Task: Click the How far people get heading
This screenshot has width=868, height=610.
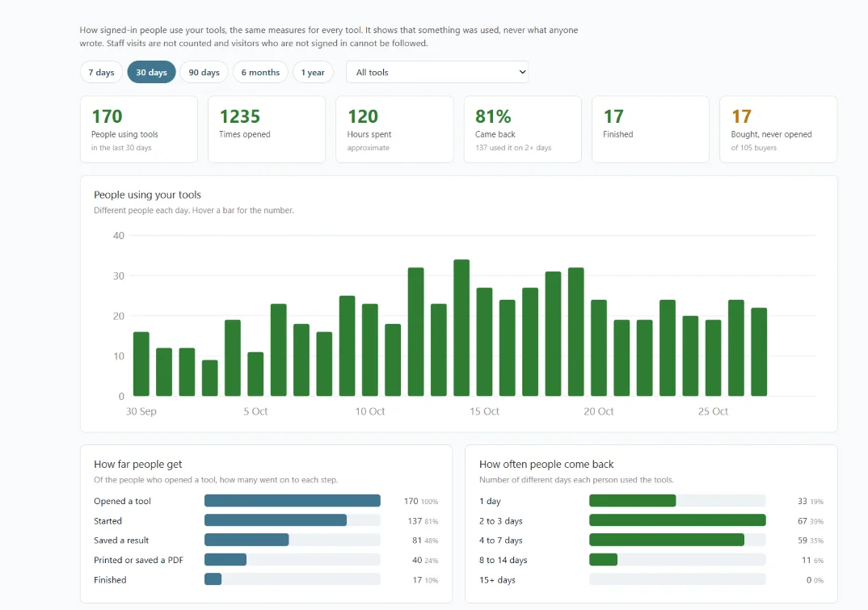Action: pyautogui.click(x=138, y=465)
